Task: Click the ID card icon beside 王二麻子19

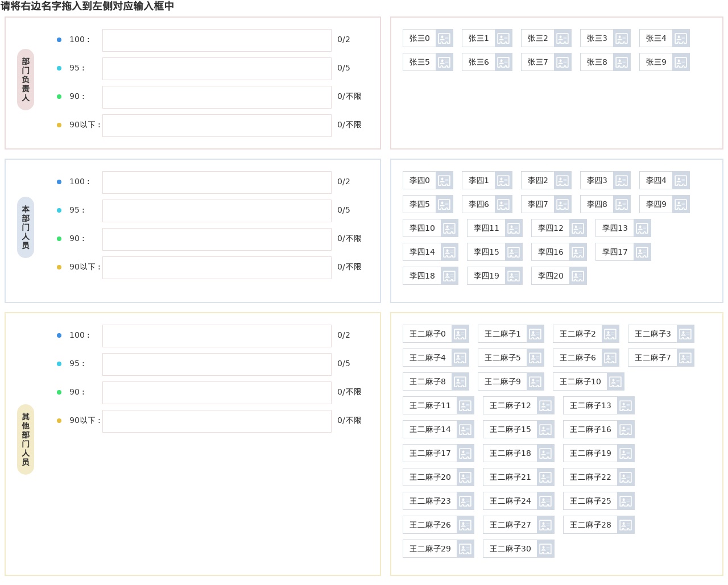Action: 626,454
